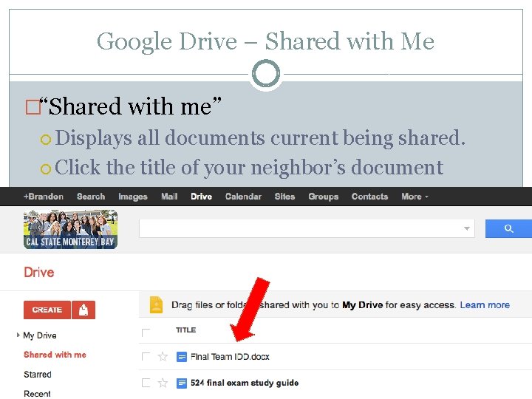532x399 pixels.
Task: Click the TITLE column header
Action: click(185, 330)
